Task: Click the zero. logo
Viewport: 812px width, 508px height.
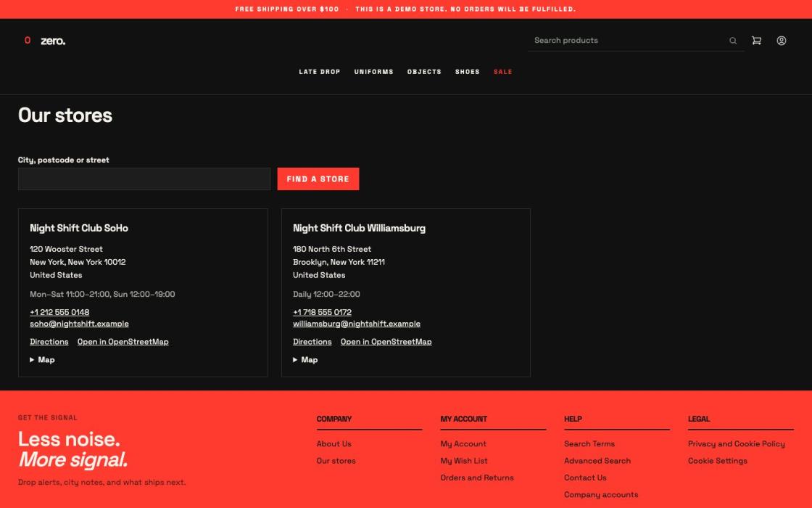Action: point(45,41)
